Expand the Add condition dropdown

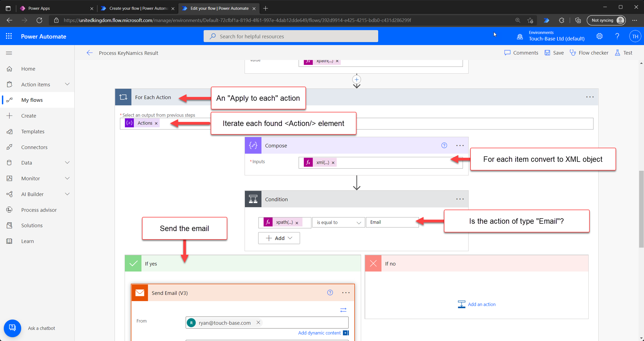click(279, 238)
